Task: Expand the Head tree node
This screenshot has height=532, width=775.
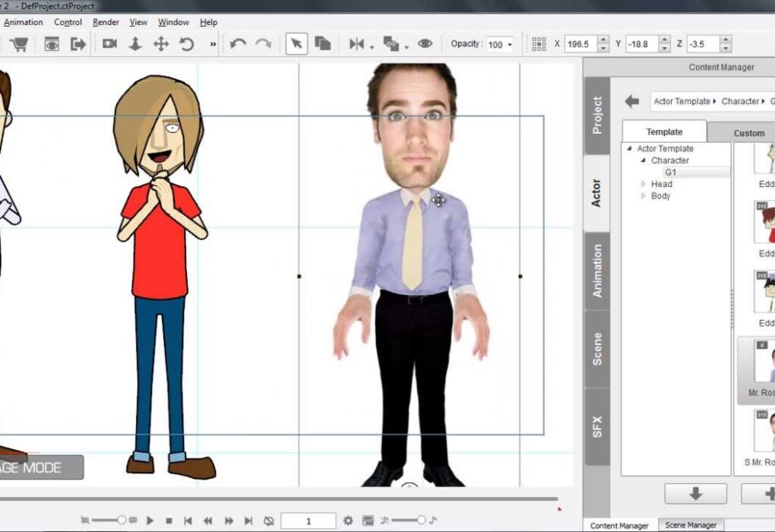Action: (643, 184)
